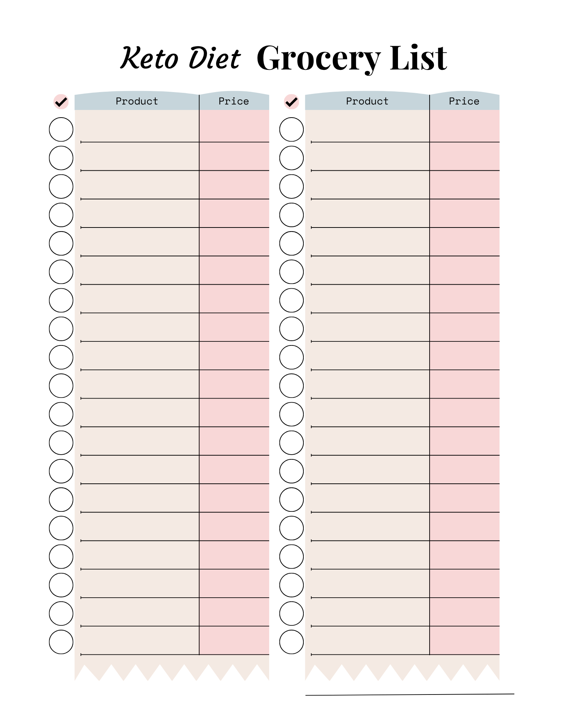Click the Grocery List title text
Viewport: 562px width, 728px height.
click(351, 58)
